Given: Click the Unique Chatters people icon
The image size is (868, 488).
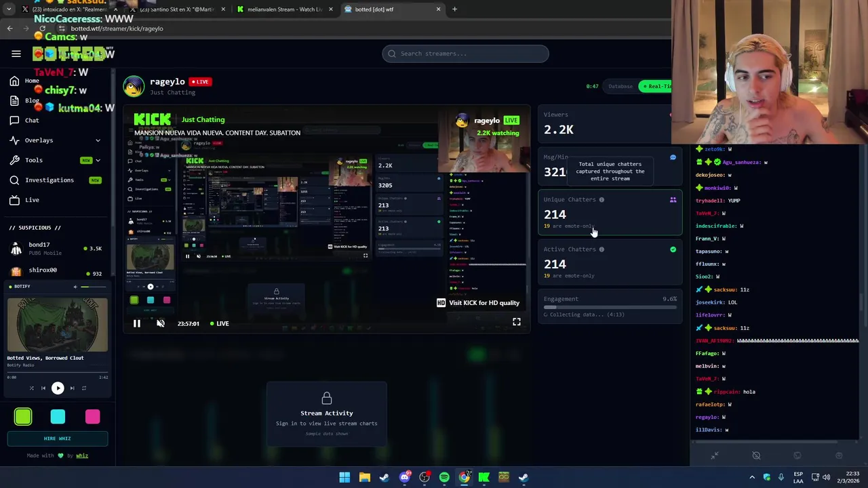Looking at the screenshot, I should [x=673, y=200].
